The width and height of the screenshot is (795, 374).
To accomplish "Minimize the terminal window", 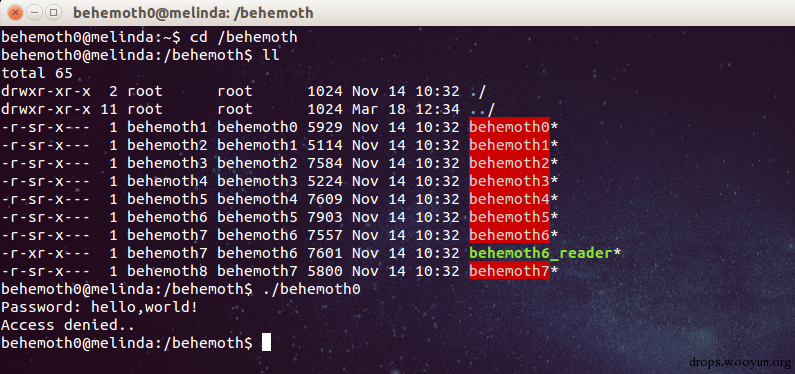I will click(34, 12).
